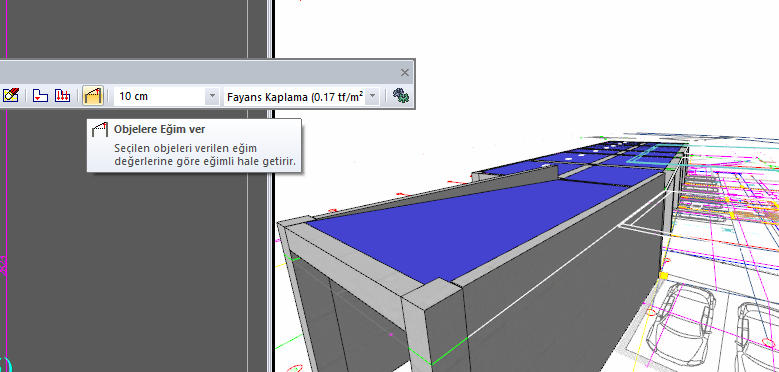Click the splitter between plan and 3D views
The image size is (779, 372).
coord(271,186)
